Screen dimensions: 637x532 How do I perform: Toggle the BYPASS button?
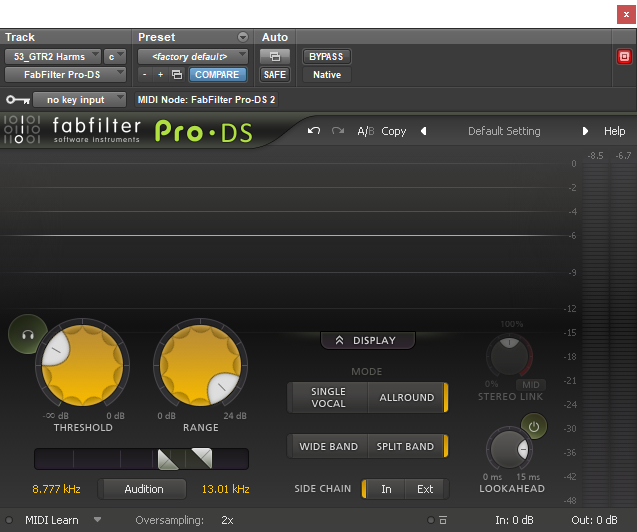pos(326,56)
